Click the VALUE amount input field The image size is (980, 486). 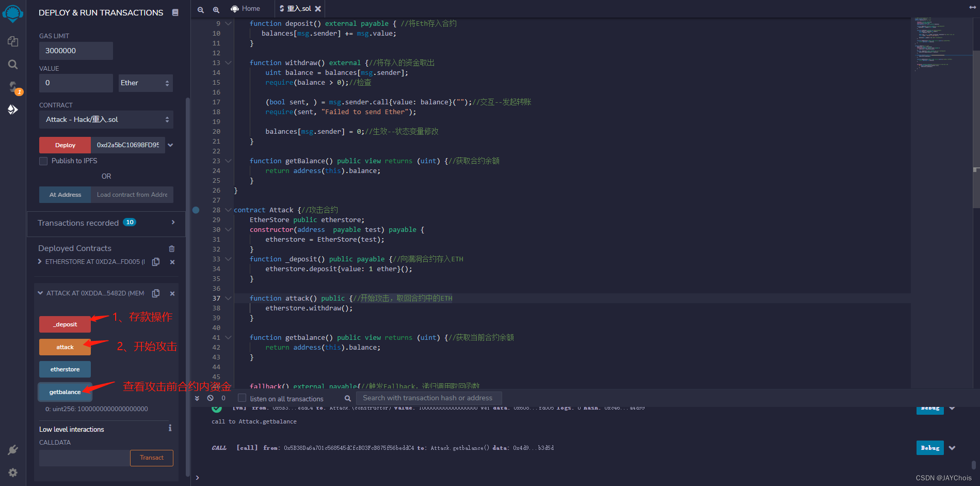[x=76, y=83]
